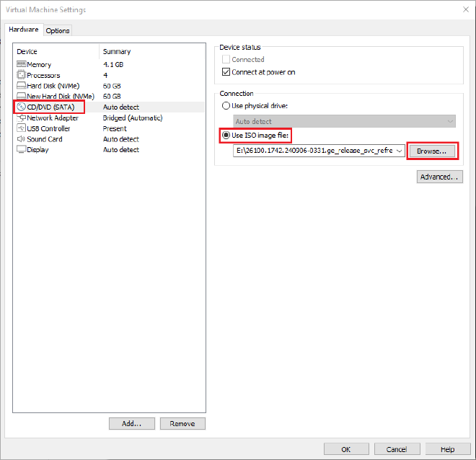Viewport: 476px width, 460px height.
Task: Click the USB Controller icon
Action: pos(21,128)
